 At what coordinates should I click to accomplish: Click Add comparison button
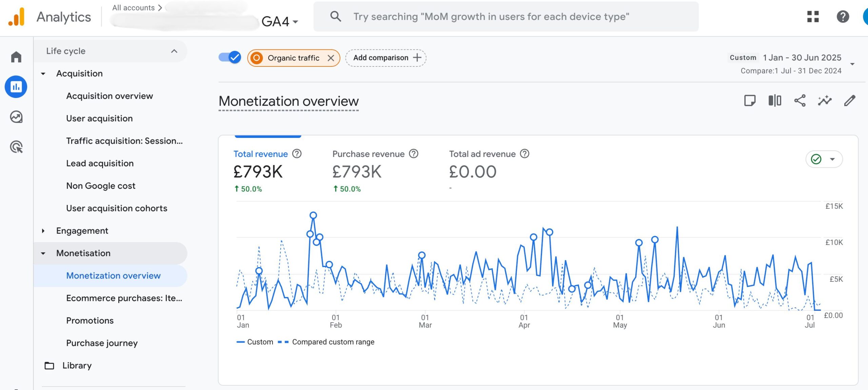point(386,58)
